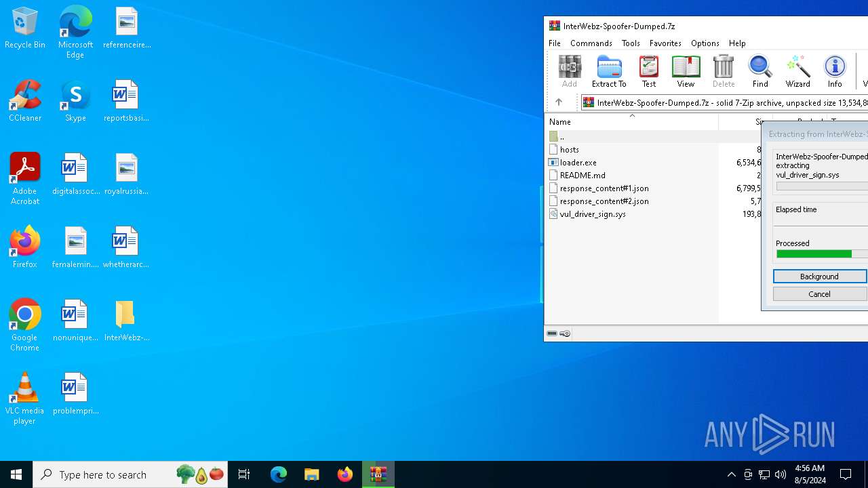
Task: Run Test on the archive
Action: point(649,71)
